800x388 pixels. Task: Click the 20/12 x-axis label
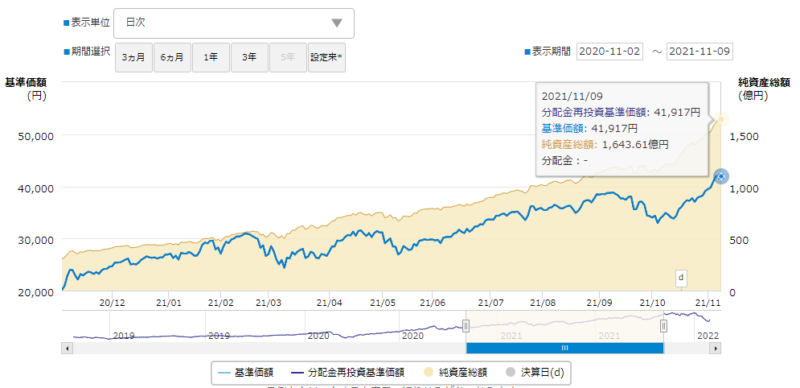pyautogui.click(x=112, y=302)
